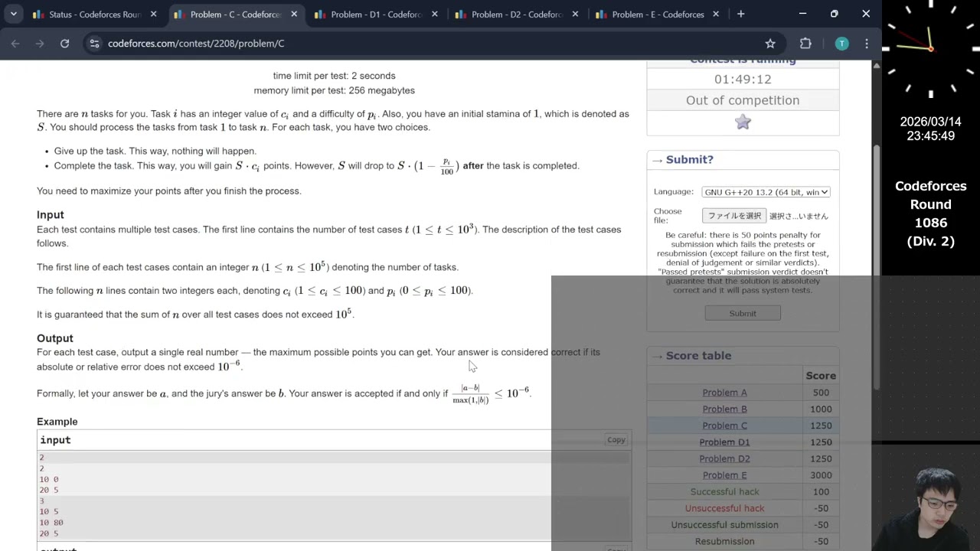Close the Problem C tab
Screen dimensions: 980x551
pos(294,15)
